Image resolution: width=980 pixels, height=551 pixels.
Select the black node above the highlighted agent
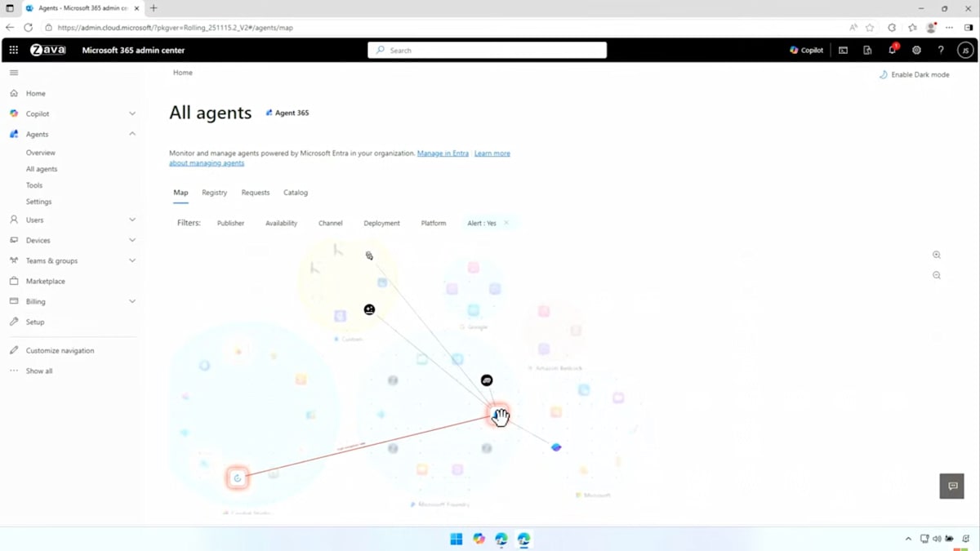pos(487,380)
